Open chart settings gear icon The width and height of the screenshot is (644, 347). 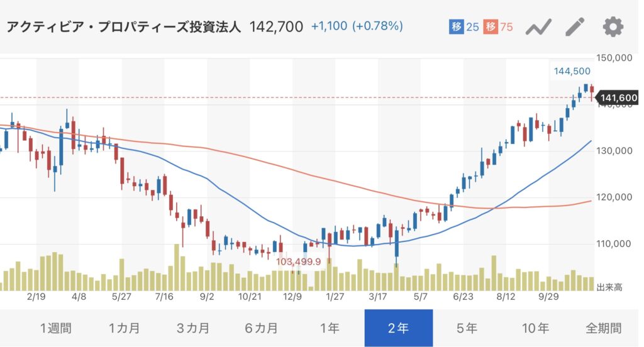point(613,27)
